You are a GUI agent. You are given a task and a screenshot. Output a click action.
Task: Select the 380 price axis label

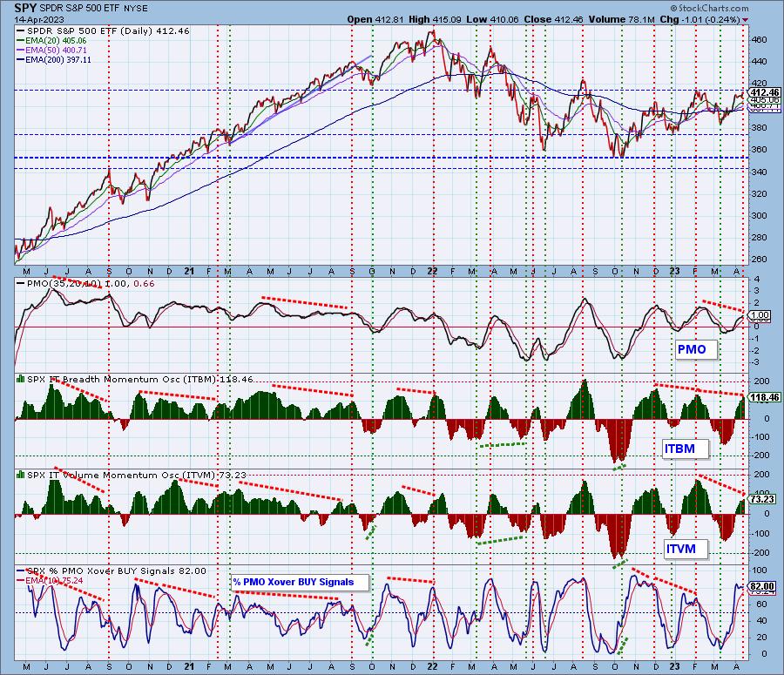[759, 127]
